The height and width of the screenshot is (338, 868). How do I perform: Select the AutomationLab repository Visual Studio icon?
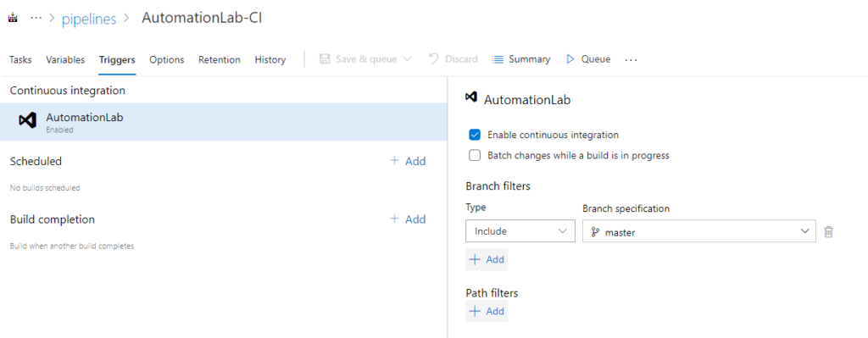(x=27, y=120)
